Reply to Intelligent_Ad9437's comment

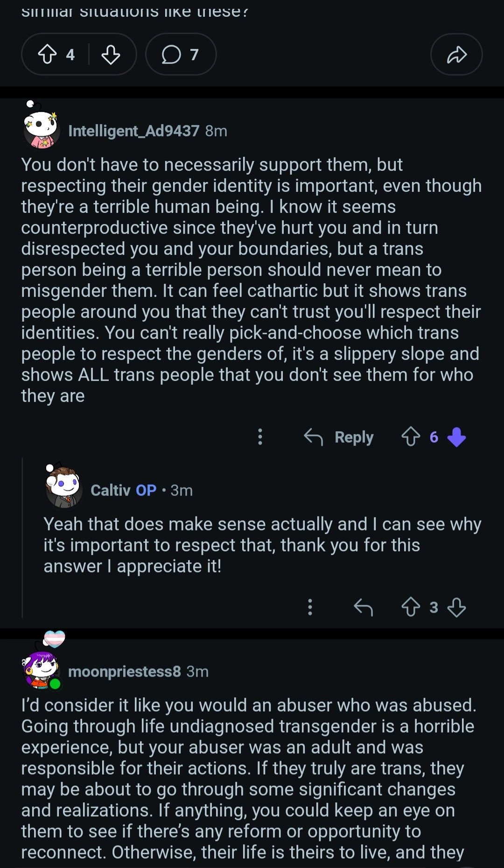coord(339,437)
